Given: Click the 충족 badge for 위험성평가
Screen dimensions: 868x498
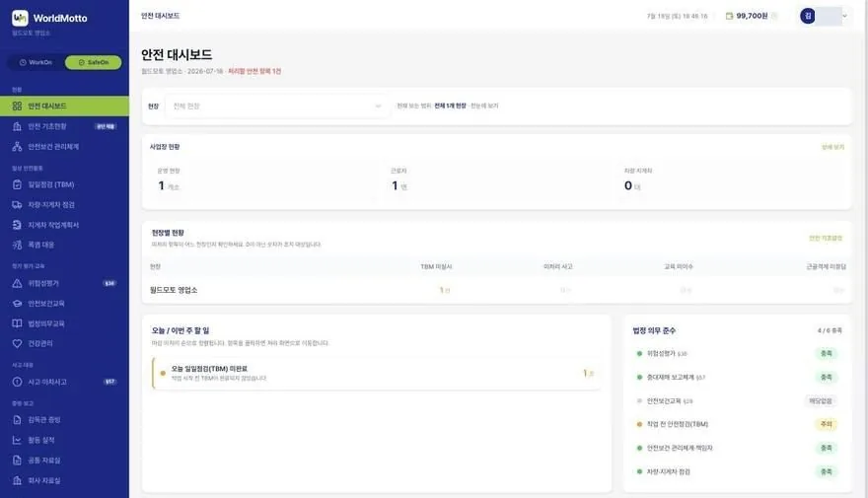Looking at the screenshot, I should 826,354.
